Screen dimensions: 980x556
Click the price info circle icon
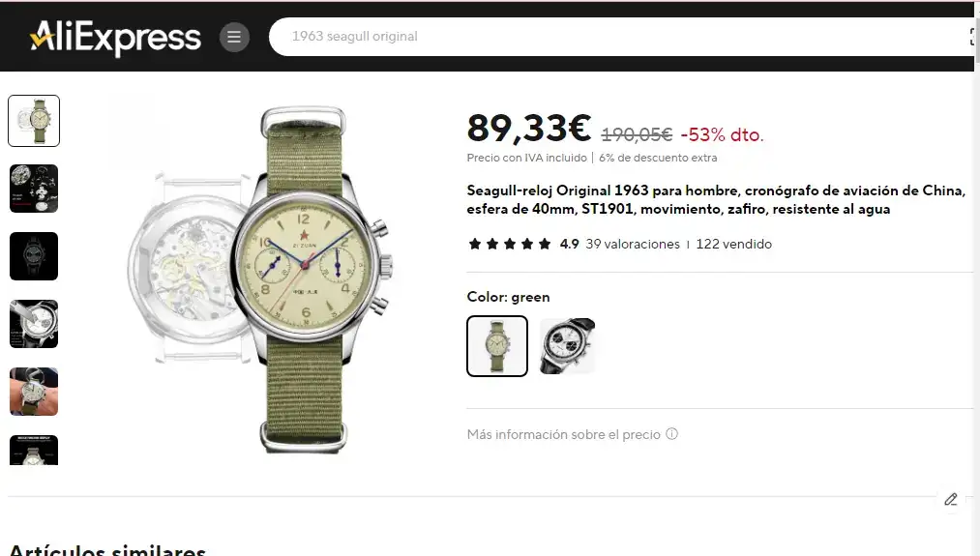point(671,433)
